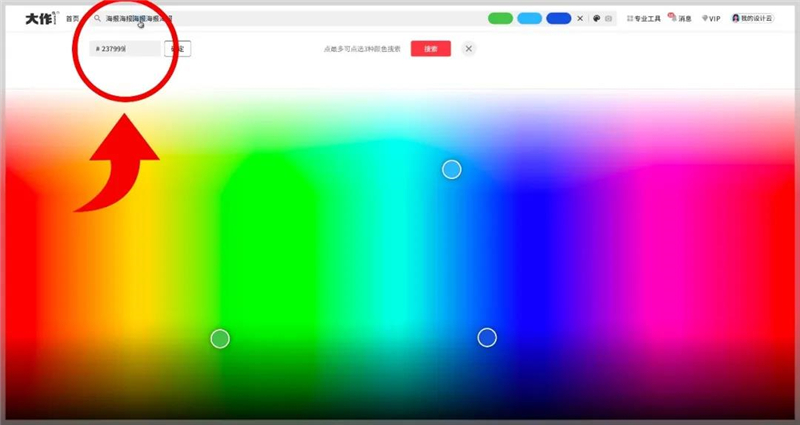Select the green color pill swatch
The height and width of the screenshot is (425, 800).
pos(501,18)
